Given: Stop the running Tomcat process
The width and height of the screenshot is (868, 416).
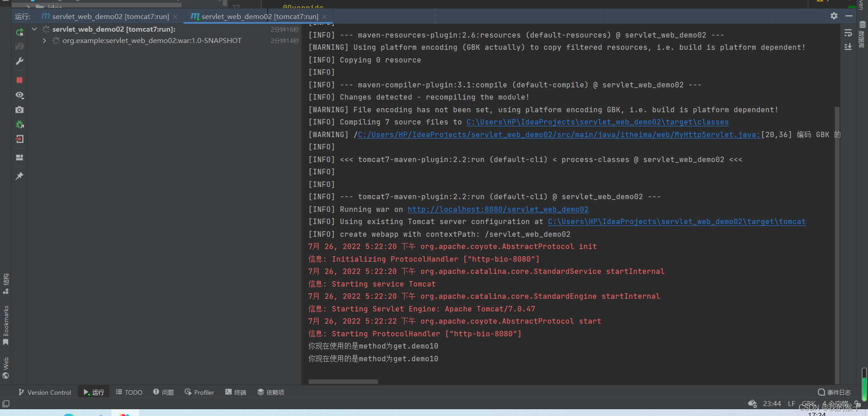Looking at the screenshot, I should pyautogui.click(x=19, y=80).
